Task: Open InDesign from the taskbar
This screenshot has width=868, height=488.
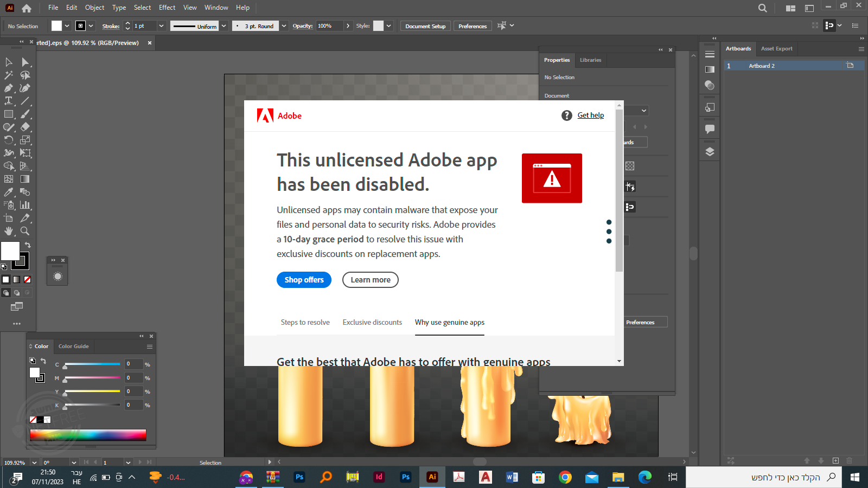Action: [379, 477]
